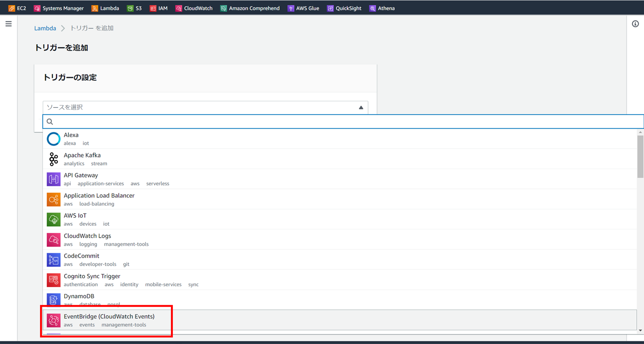
Task: Click 'stream' tag under Apache Kafka
Action: pyautogui.click(x=99, y=164)
